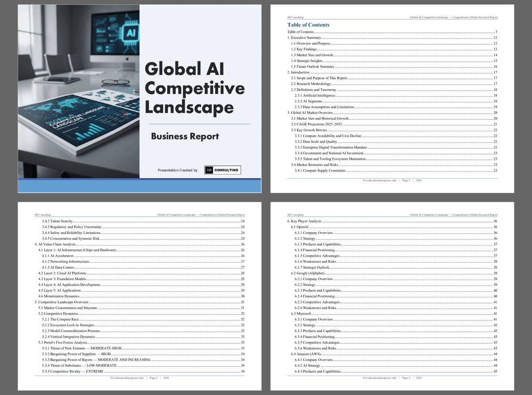Click the 'Table of Contents' heading
This screenshot has height=395, width=532.
[x=308, y=25]
